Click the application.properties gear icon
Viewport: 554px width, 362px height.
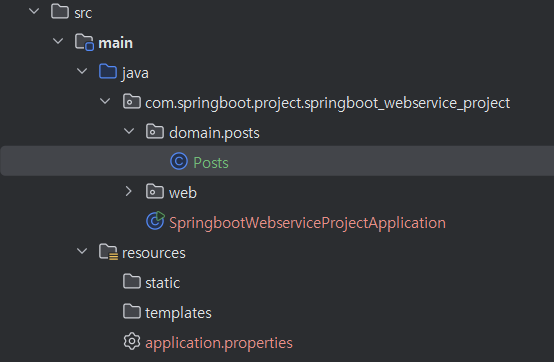pyautogui.click(x=132, y=342)
